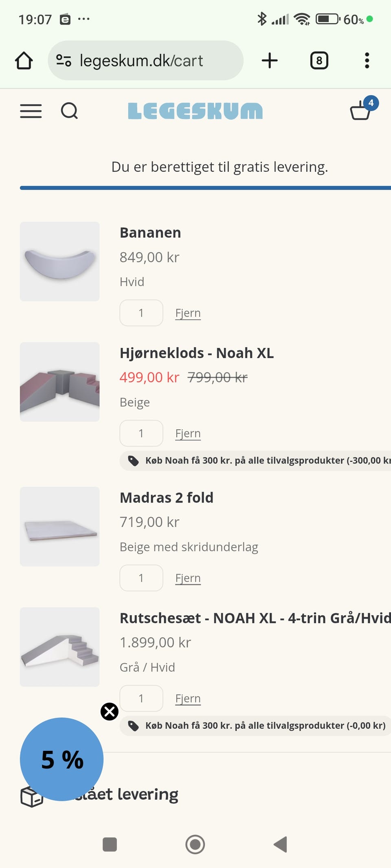Show the open tabs switcher

319,61
